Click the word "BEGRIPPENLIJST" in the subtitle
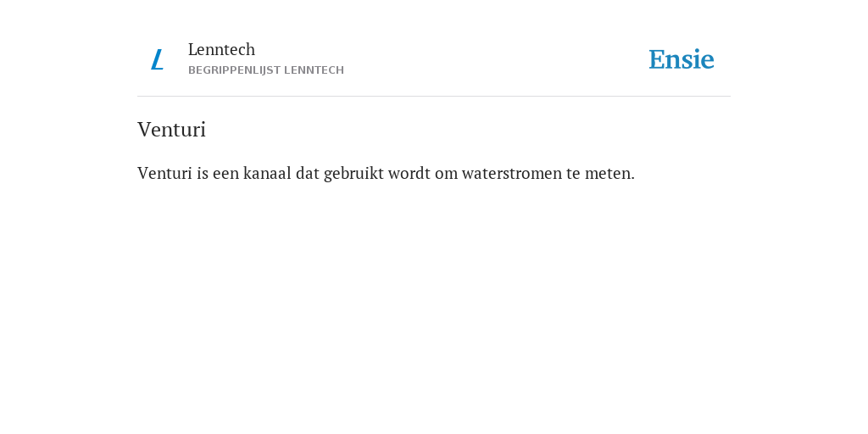868x434 pixels. [x=234, y=70]
